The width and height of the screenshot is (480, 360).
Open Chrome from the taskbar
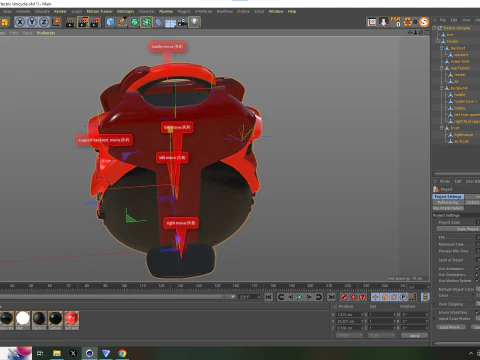point(122,353)
